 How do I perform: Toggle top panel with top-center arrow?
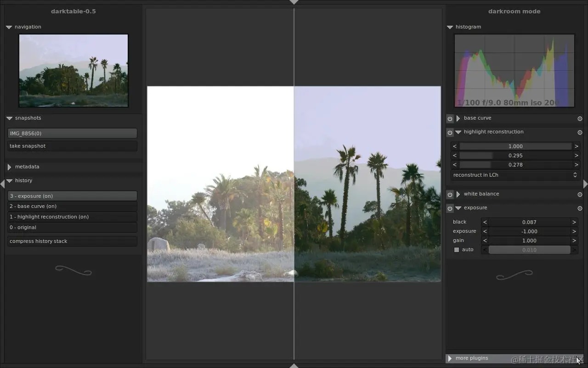click(x=294, y=2)
